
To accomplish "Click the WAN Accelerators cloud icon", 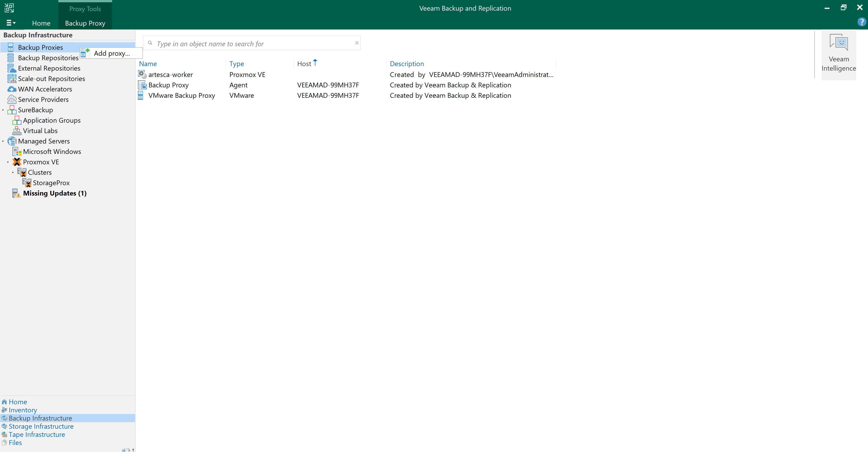I will [12, 89].
